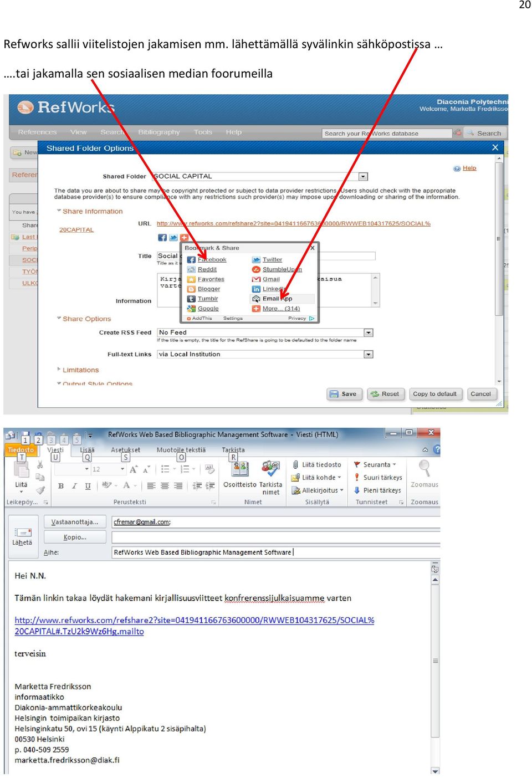The image size is (532, 778).
Task: Toggle bold formatting in the Outlook message
Action: [x=61, y=486]
